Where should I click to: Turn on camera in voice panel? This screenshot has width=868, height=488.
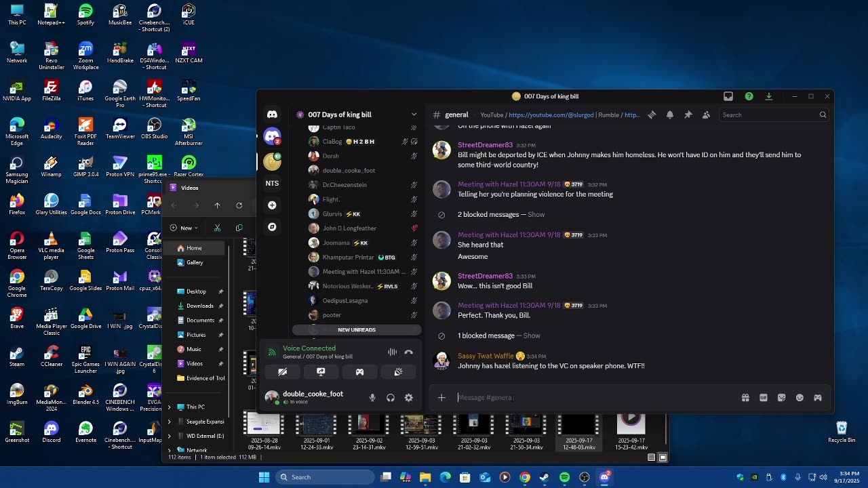[x=282, y=371]
